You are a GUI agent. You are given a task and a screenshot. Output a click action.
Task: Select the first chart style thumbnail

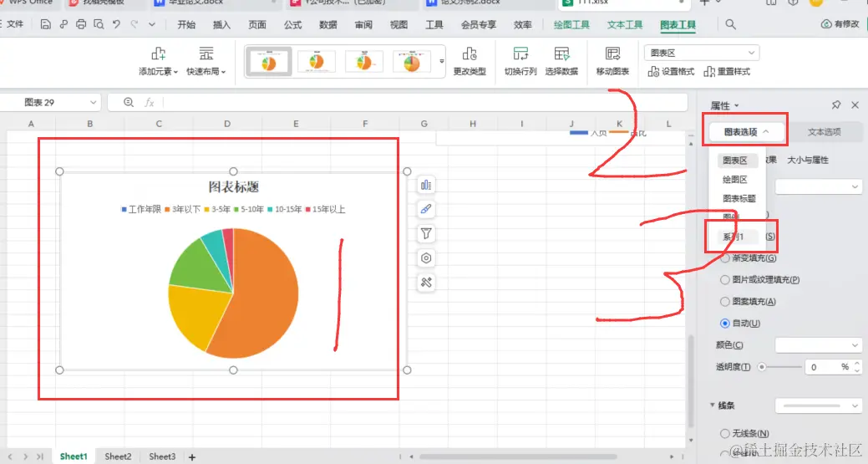pos(268,62)
